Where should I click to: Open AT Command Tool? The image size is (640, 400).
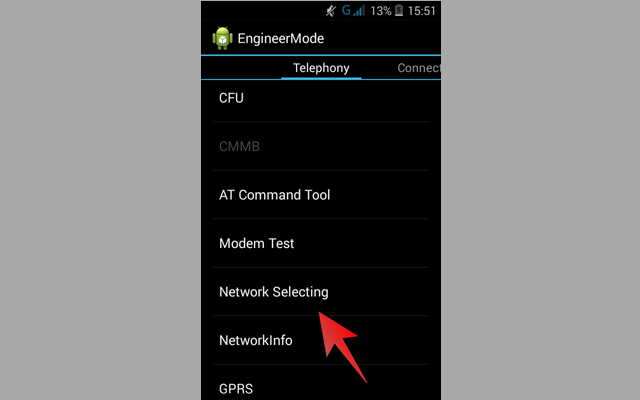pos(321,195)
